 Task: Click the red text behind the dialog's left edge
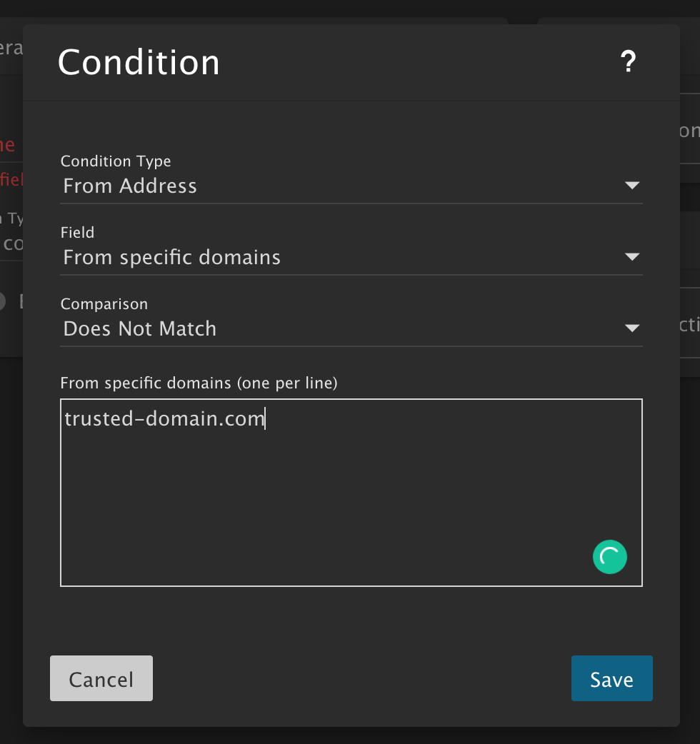click(9, 145)
